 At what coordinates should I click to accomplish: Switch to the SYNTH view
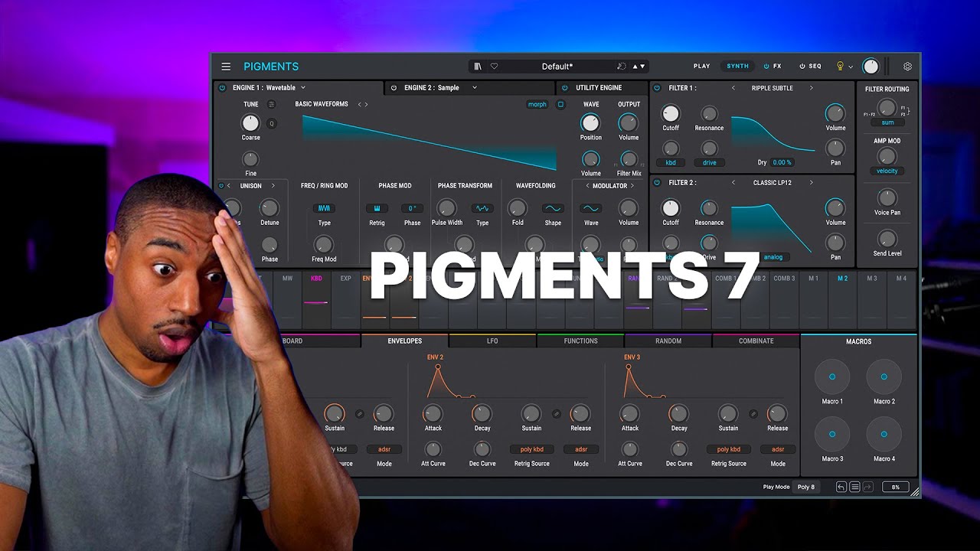(x=738, y=67)
